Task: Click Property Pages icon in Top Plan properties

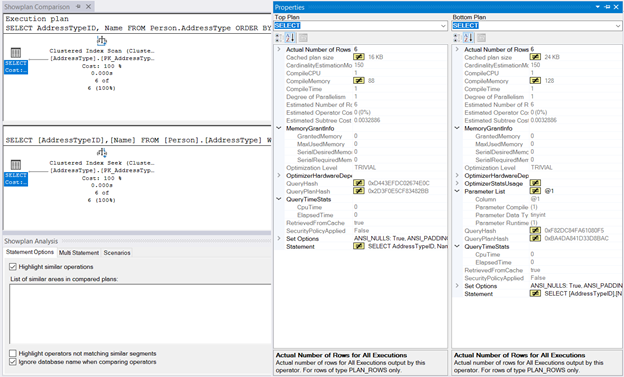Action: point(303,38)
